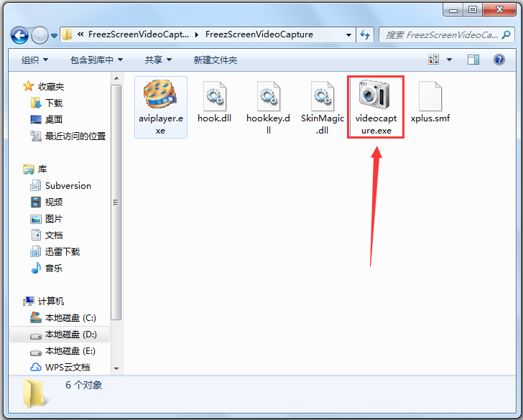Open the help question mark icon
The width and height of the screenshot is (523, 420).
499,60
